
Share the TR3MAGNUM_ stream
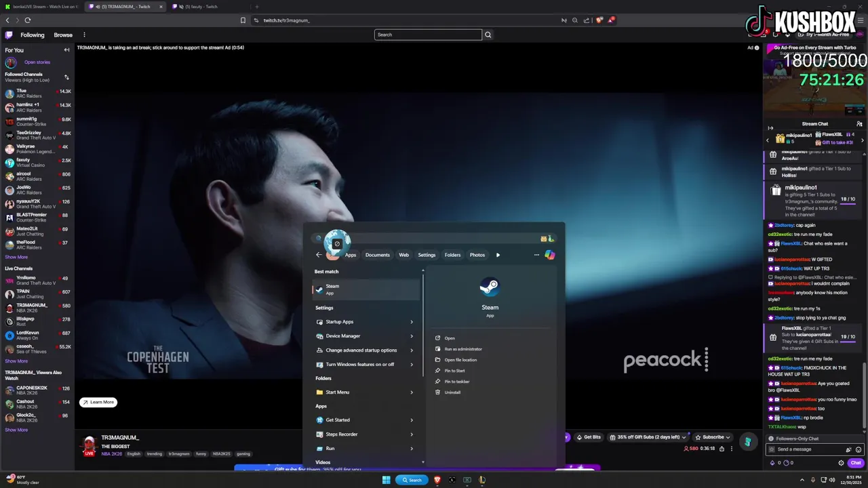click(722, 449)
